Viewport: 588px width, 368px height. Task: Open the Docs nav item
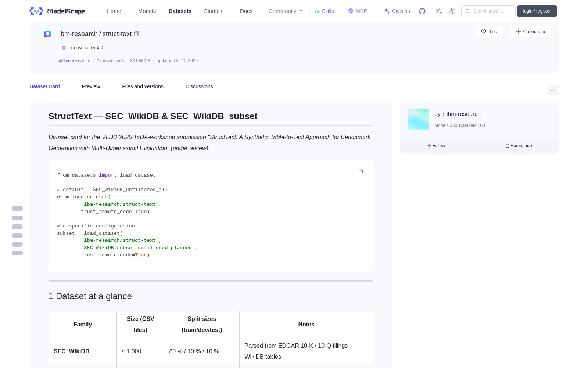(246, 11)
